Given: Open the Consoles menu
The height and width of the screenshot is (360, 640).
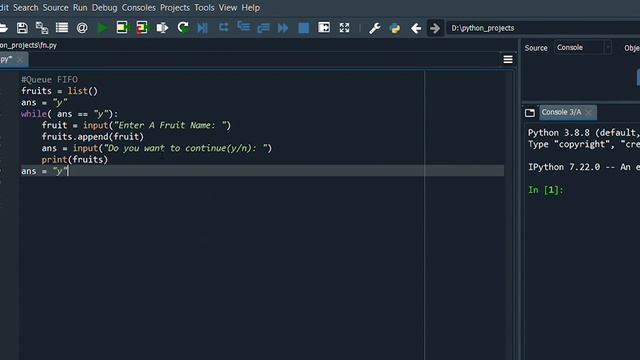Looking at the screenshot, I should coord(138,7).
